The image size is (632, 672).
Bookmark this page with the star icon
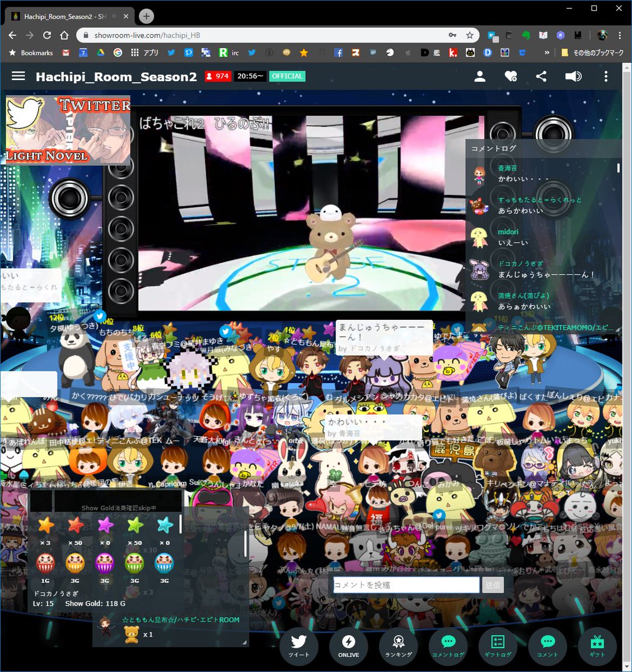pos(470,35)
